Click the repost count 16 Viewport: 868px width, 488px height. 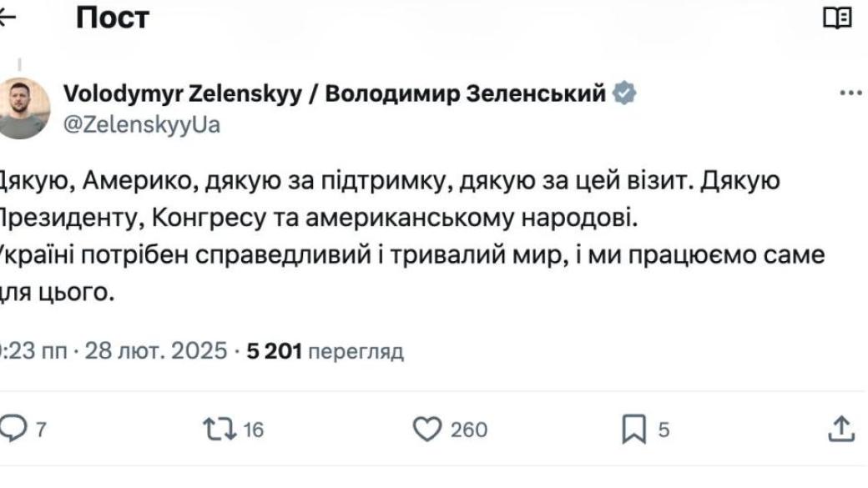pos(253,430)
